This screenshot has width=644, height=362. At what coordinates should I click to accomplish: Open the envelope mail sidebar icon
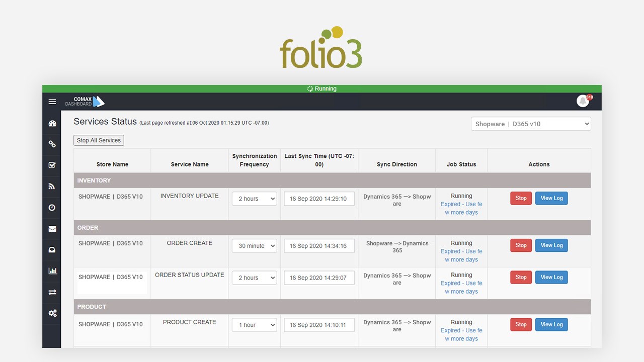click(52, 229)
